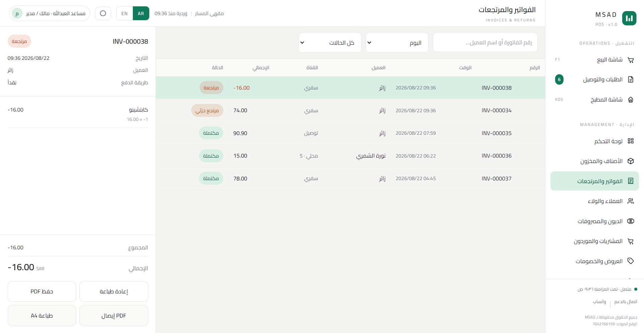
Task: Click the cart icon beside شاشة البيع
Action: pyautogui.click(x=631, y=60)
